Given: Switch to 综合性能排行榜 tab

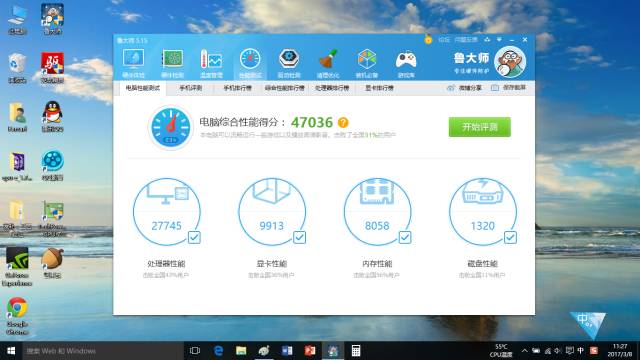Looking at the screenshot, I should click(x=284, y=88).
